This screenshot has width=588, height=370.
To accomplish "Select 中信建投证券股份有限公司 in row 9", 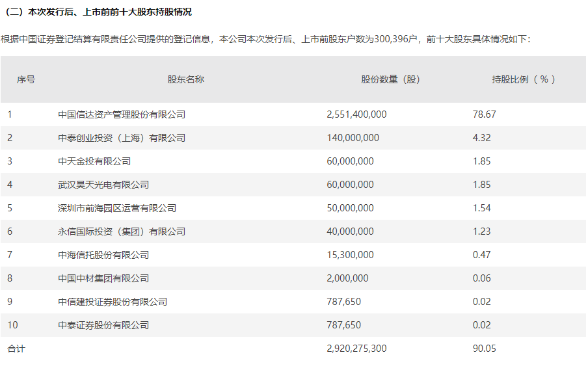I will (x=113, y=302).
